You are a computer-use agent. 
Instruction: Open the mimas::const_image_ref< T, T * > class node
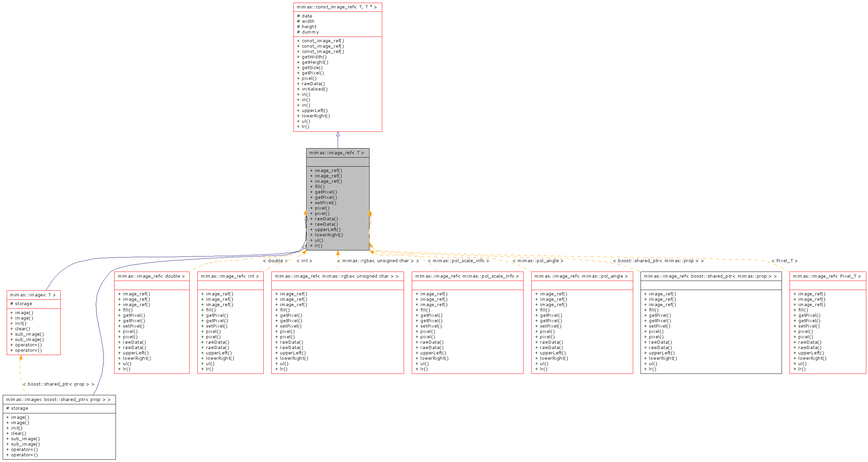click(337, 7)
